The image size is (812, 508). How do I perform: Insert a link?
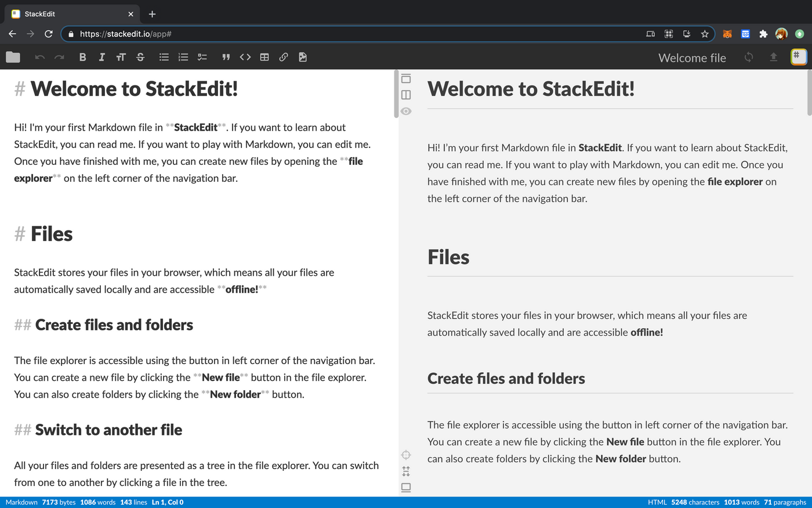coord(284,57)
